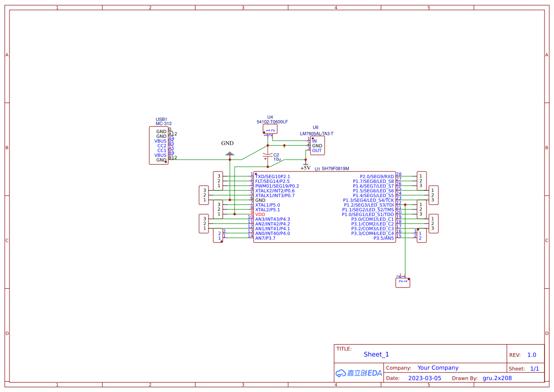Select microcontroller U1 SH79F0819M
The image size is (554, 392).
click(x=325, y=208)
